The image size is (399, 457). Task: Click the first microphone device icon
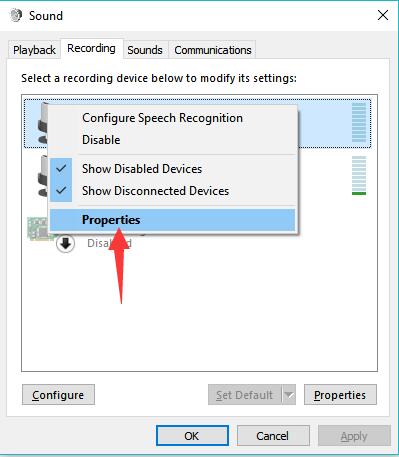[43, 123]
